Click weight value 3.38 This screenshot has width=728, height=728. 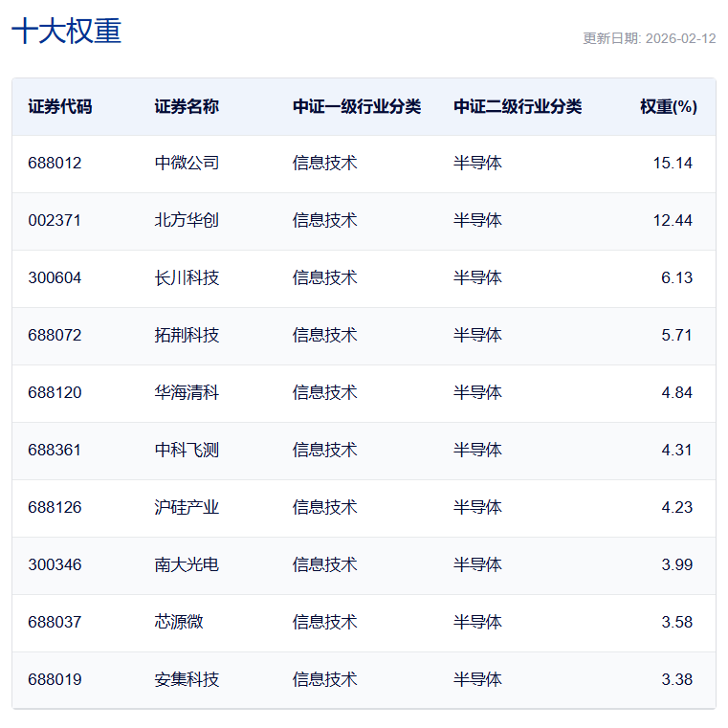tap(676, 680)
